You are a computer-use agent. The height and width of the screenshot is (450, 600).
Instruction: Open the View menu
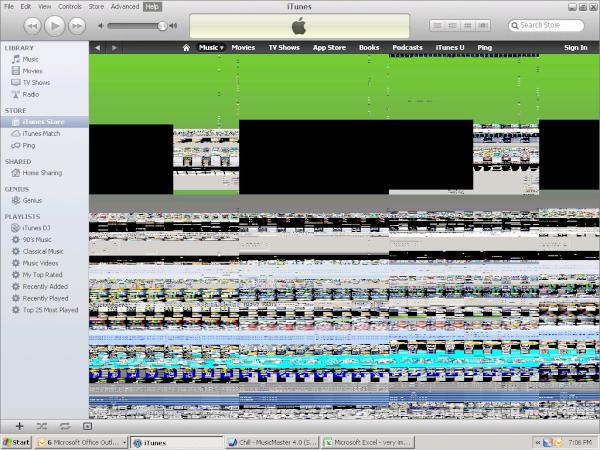(x=44, y=7)
